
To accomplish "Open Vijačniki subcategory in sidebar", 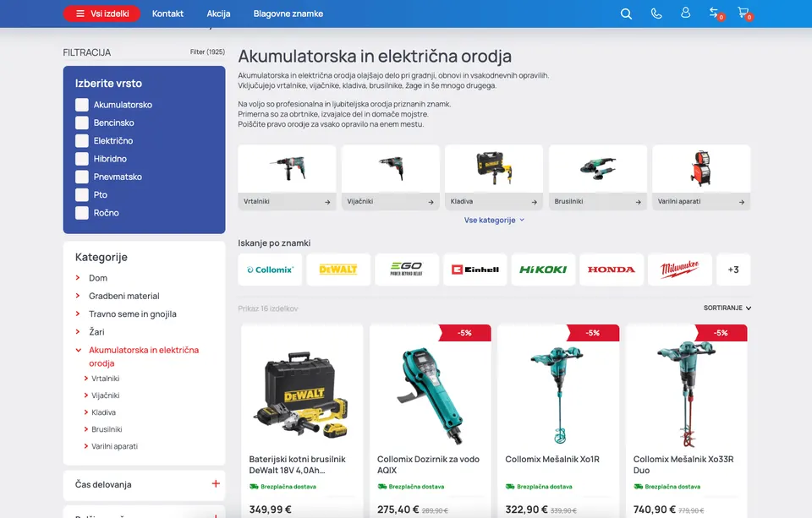I will point(105,395).
